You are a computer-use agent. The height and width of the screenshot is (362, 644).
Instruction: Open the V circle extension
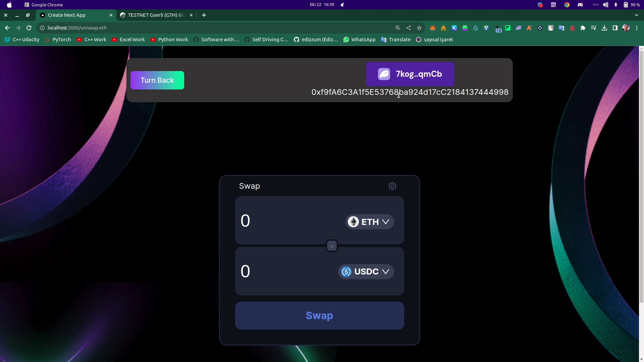click(x=486, y=28)
